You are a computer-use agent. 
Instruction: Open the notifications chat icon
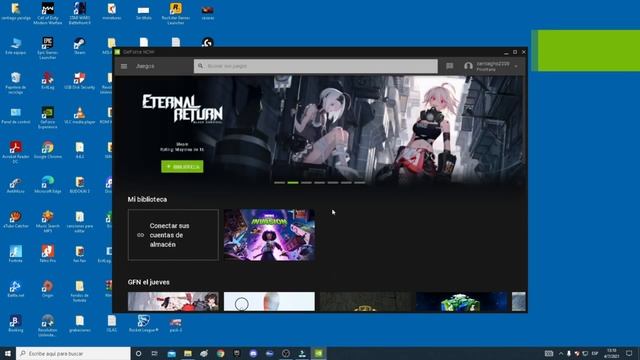449,66
